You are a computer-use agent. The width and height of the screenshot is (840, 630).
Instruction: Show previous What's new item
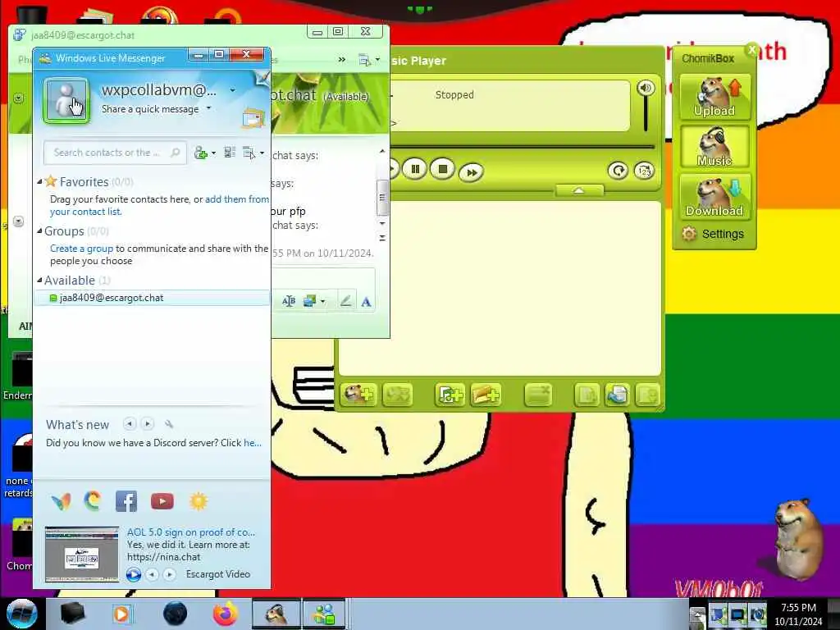click(x=129, y=424)
